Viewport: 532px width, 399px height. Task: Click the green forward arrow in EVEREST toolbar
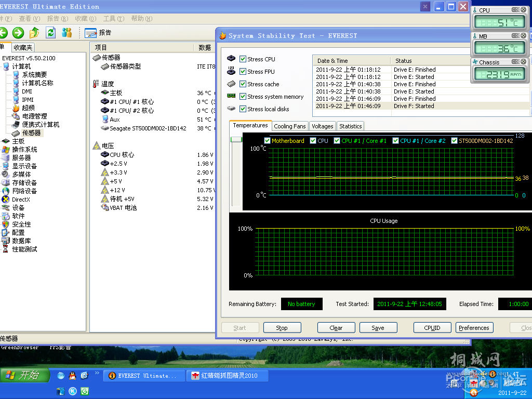pos(18,33)
